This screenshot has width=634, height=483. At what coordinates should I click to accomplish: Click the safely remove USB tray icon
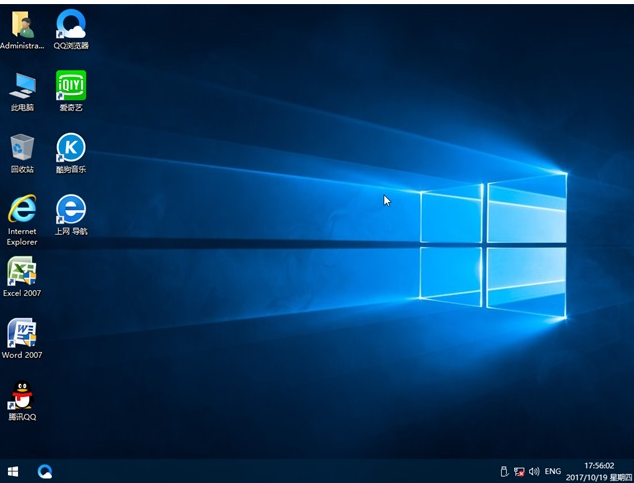[x=504, y=471]
